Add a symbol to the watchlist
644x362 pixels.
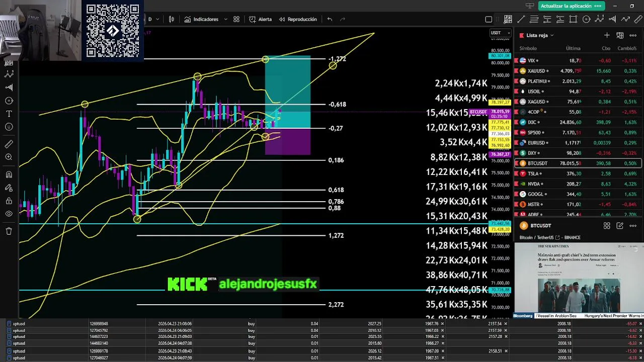pos(607,35)
